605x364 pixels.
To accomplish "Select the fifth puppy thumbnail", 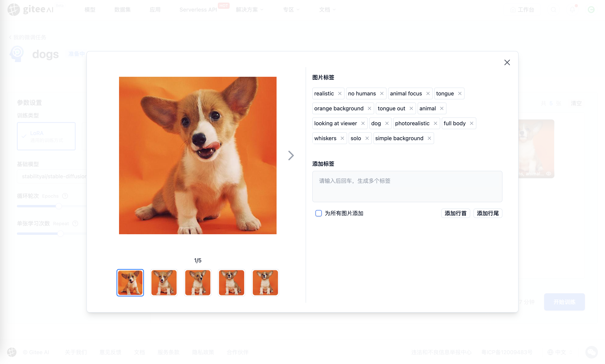I will click(x=265, y=283).
